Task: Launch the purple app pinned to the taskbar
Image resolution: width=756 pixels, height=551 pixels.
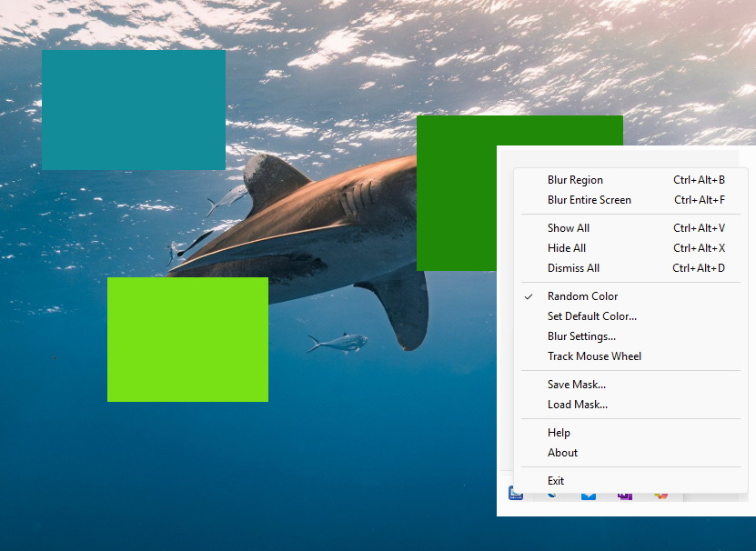Action: pyautogui.click(x=625, y=494)
